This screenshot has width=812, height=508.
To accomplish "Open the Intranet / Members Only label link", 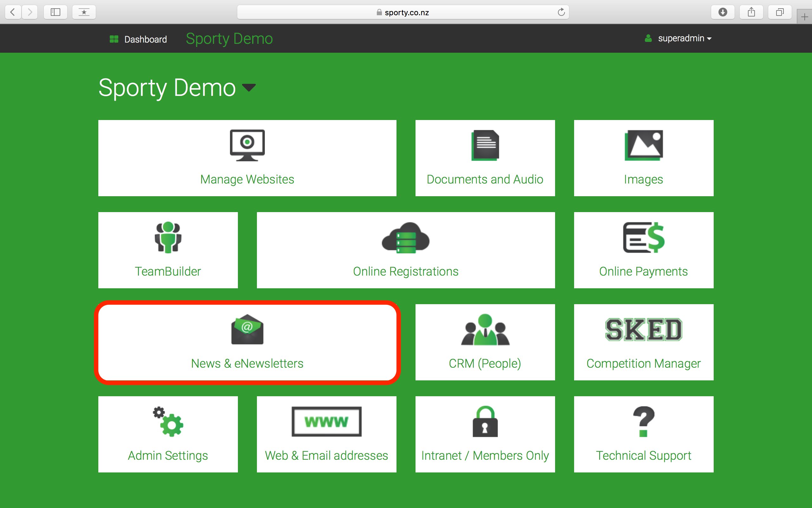I will pyautogui.click(x=485, y=456).
